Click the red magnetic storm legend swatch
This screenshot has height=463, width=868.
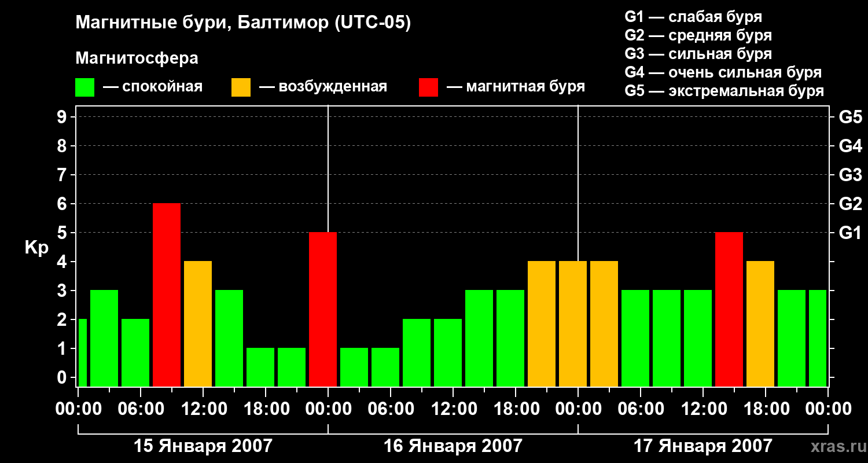(429, 87)
